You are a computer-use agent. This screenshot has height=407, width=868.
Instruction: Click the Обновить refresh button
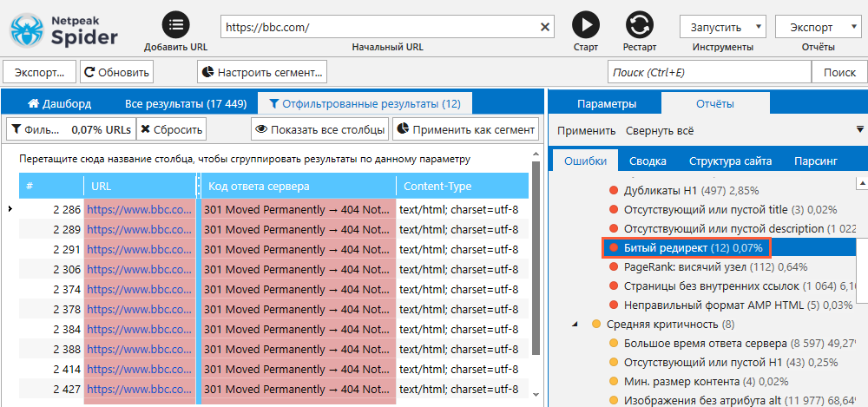(117, 72)
